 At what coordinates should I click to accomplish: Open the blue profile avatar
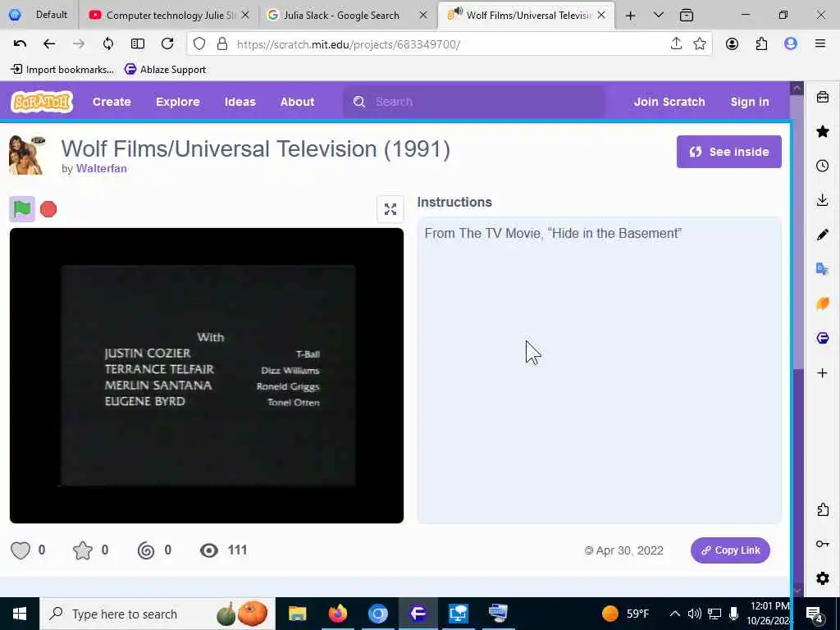tap(791, 44)
